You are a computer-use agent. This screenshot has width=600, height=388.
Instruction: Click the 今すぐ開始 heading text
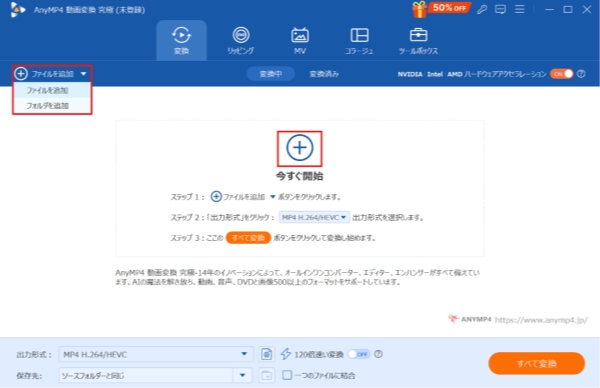tap(300, 176)
